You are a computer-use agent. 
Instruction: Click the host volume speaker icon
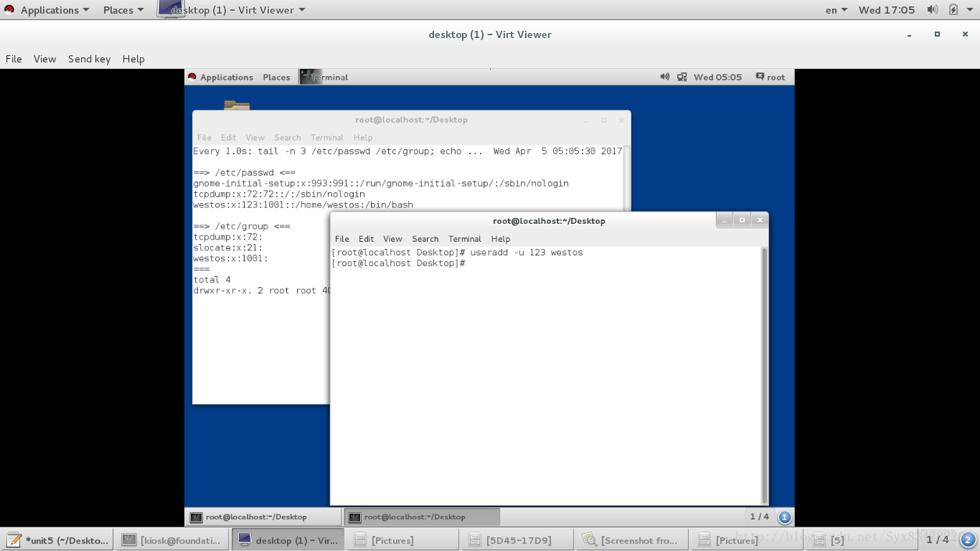pyautogui.click(x=933, y=10)
